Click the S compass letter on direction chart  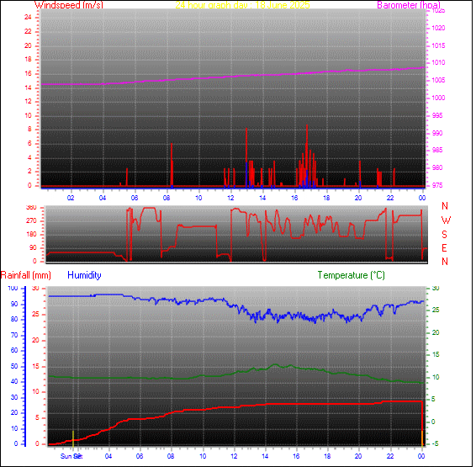[444, 235]
